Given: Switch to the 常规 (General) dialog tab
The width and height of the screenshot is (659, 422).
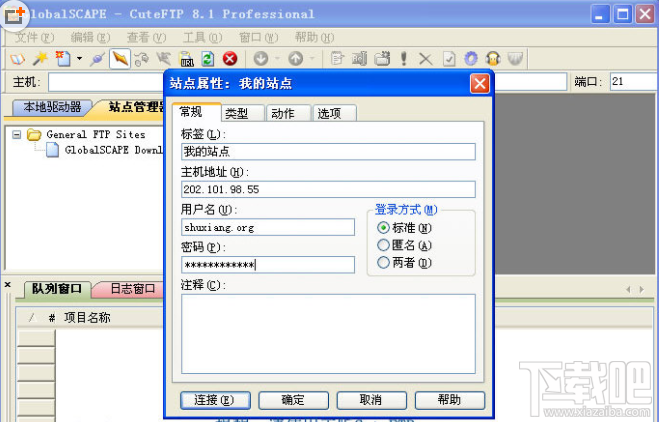Looking at the screenshot, I should click(x=196, y=112).
